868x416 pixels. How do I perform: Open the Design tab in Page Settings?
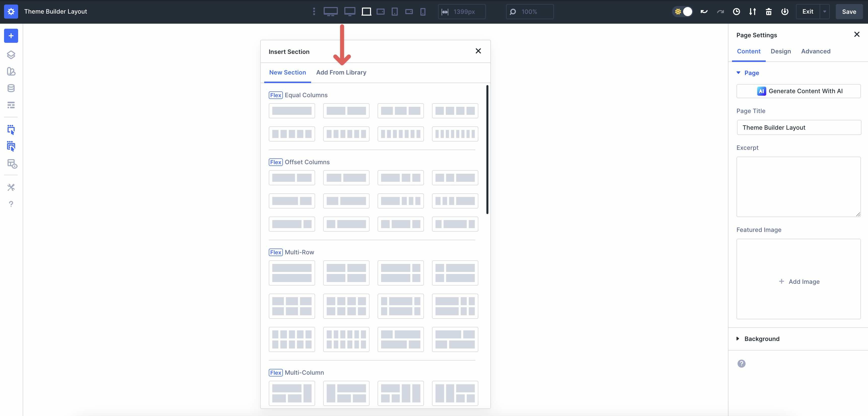(x=780, y=51)
